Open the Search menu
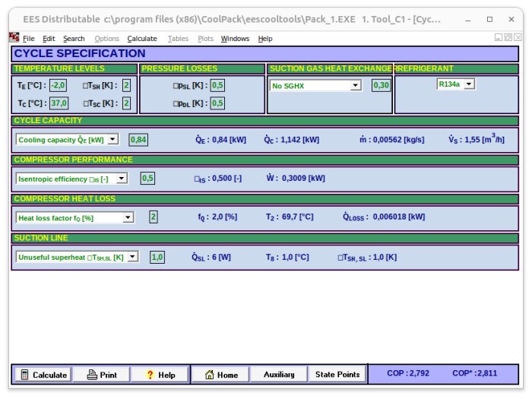The width and height of the screenshot is (532, 399). (x=74, y=39)
